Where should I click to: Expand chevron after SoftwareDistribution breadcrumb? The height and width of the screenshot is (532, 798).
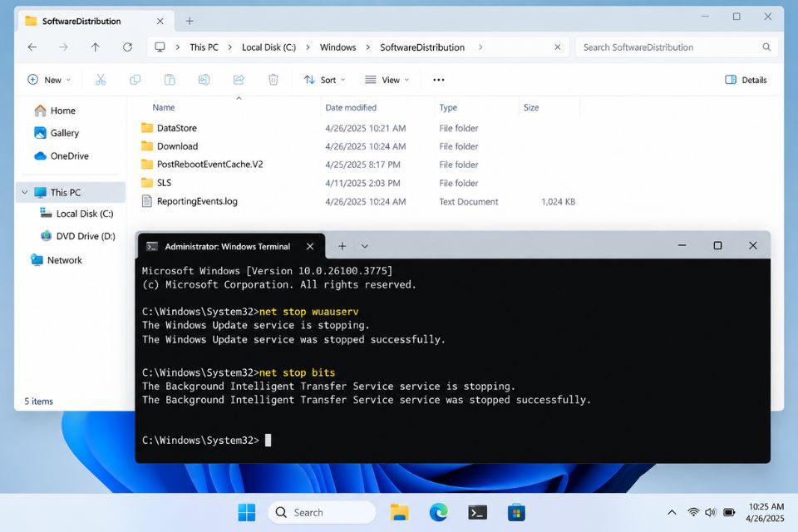pyautogui.click(x=480, y=47)
